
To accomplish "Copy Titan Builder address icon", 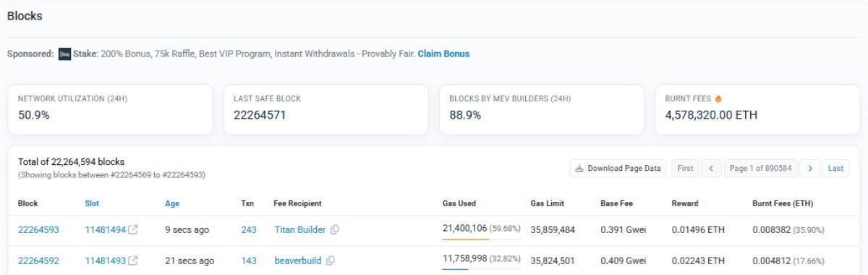I will click(x=335, y=230).
